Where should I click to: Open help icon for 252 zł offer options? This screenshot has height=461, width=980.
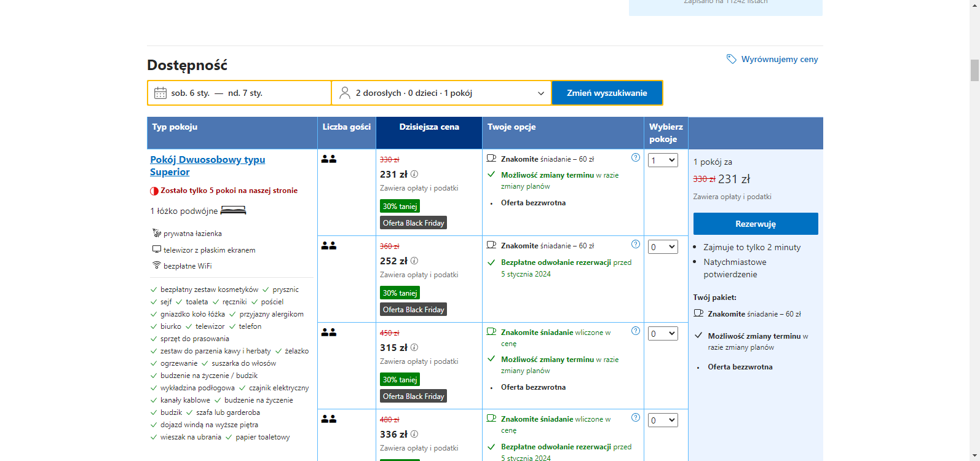click(636, 244)
